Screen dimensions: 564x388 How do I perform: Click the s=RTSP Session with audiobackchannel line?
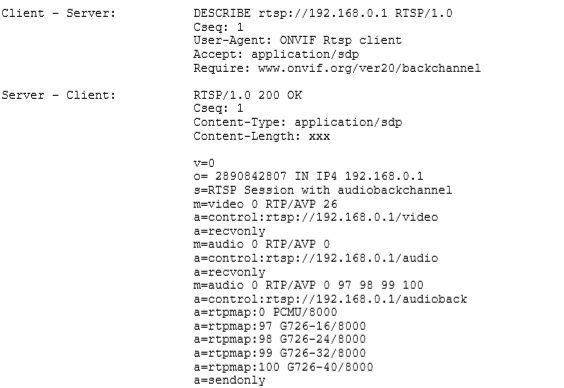coord(323,190)
